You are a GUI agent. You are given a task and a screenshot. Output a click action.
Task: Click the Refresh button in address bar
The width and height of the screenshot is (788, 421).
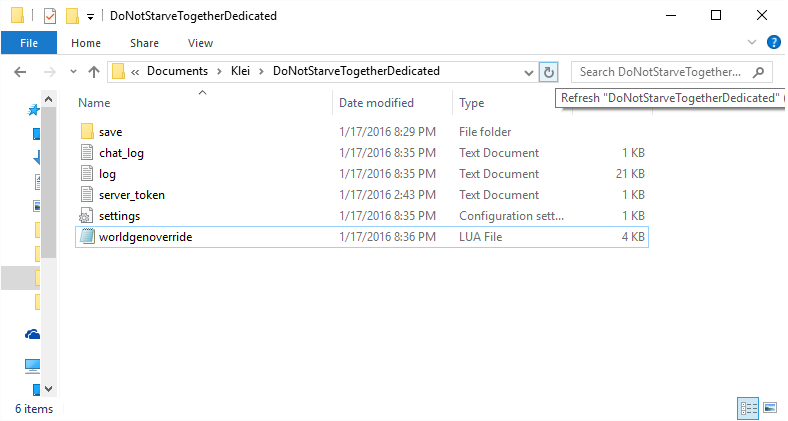pyautogui.click(x=548, y=72)
